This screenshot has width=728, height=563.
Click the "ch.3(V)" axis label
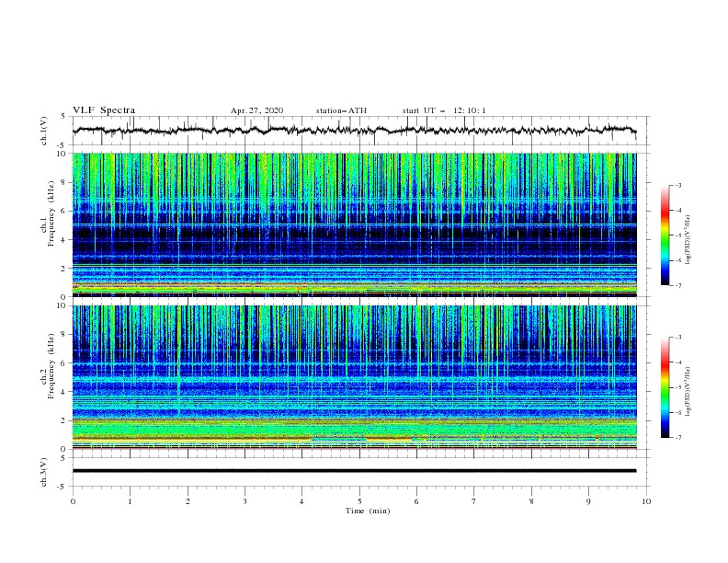pyautogui.click(x=44, y=473)
